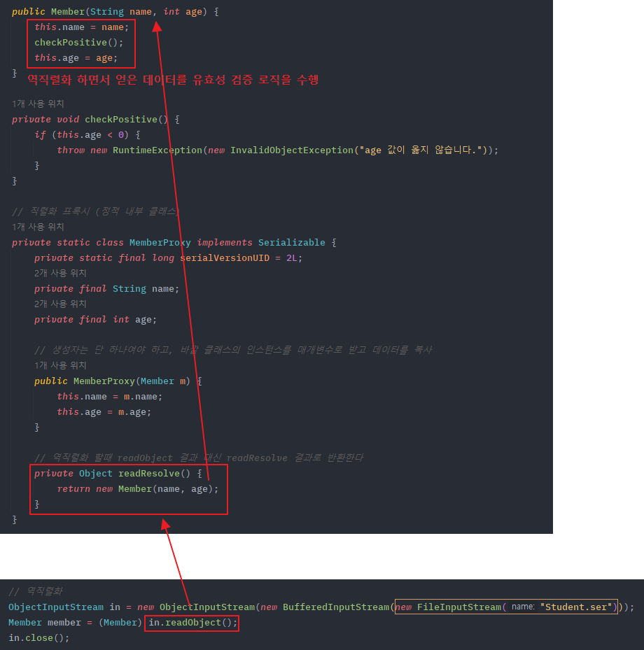Select the readResolve method name

coord(148,473)
